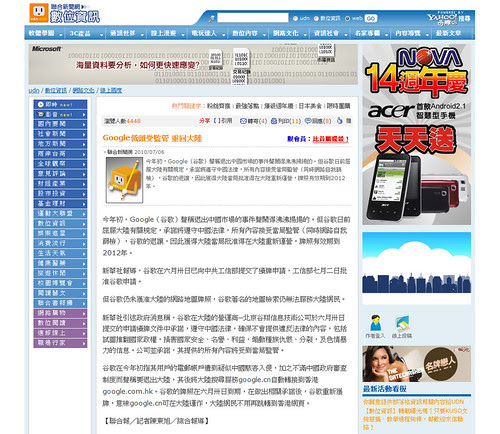Image resolution: width=500 pixels, height=434 pixels.
Task: Click the article mascot thumbnail image
Action: 124,180
